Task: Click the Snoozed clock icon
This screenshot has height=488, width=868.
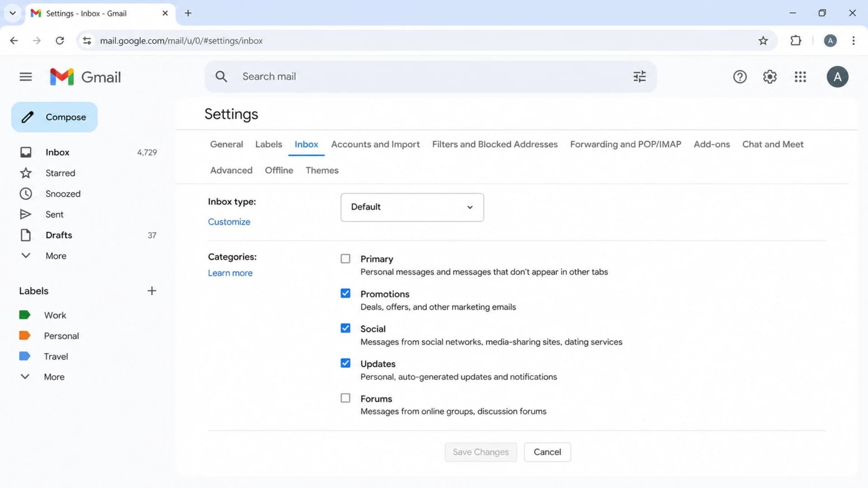Action: pos(26,194)
